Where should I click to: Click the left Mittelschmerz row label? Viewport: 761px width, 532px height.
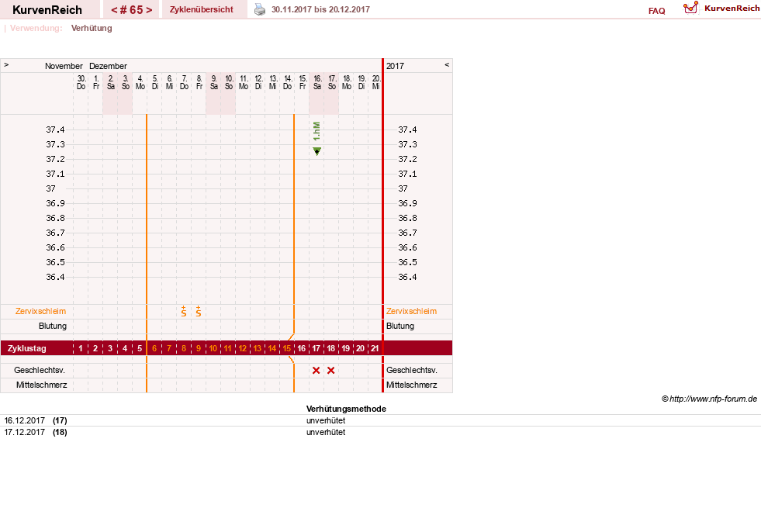coord(42,385)
